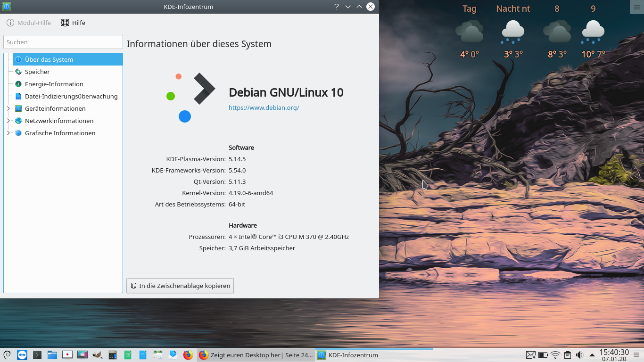Image resolution: width=644 pixels, height=362 pixels.
Task: Expand Grafische Informationen in the sidebar tree
Action: pos(8,133)
